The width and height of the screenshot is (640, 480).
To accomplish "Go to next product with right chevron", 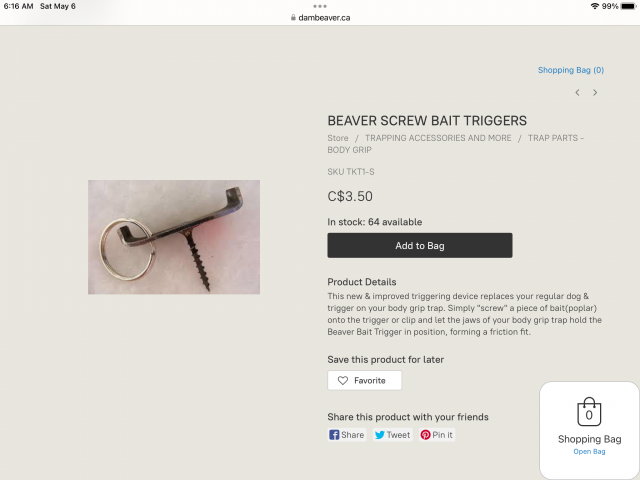I will click(x=595, y=93).
